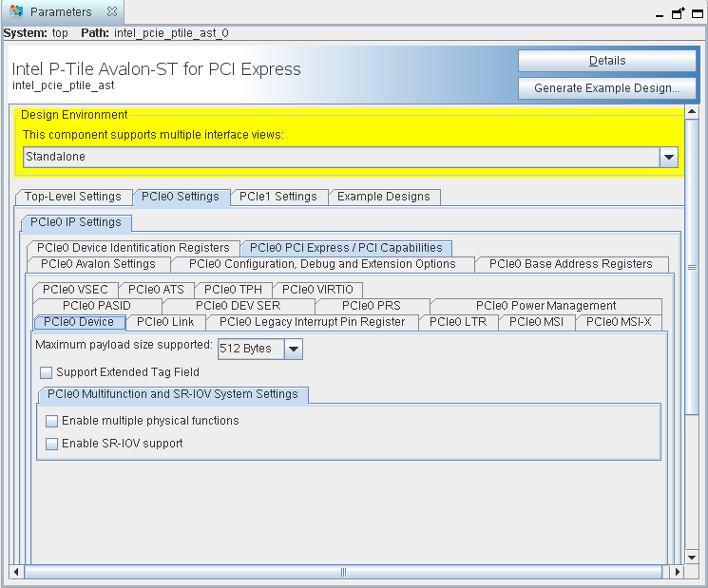
Task: Click Generate Example Design button
Action: [x=607, y=88]
